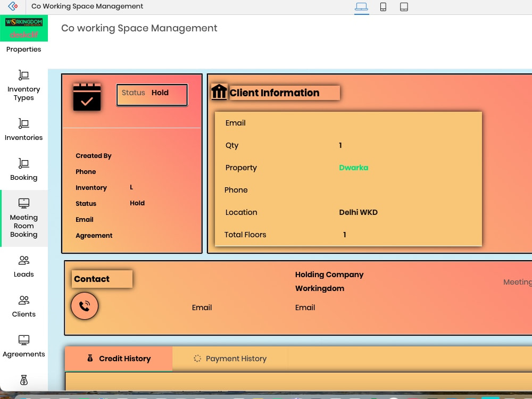The width and height of the screenshot is (532, 399).
Task: Click the Agreements sidebar label
Action: (24, 354)
